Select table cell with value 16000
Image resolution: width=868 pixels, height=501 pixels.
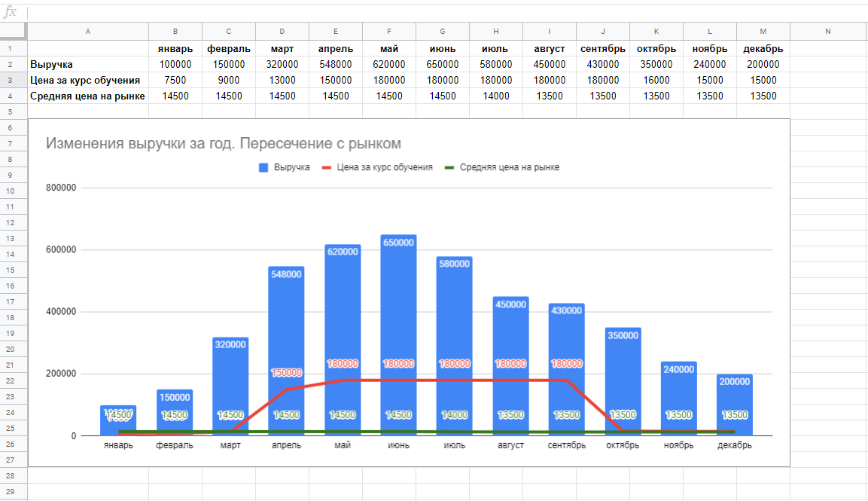point(656,81)
